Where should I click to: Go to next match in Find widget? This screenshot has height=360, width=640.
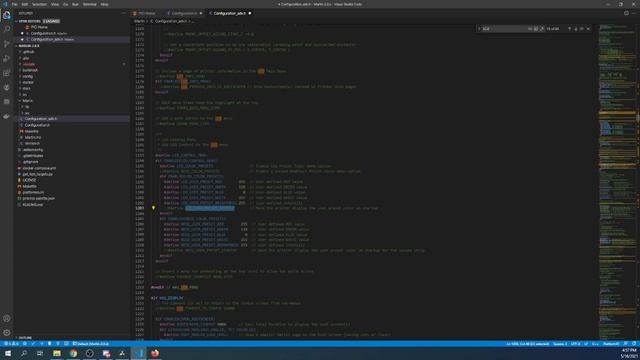(x=576, y=29)
